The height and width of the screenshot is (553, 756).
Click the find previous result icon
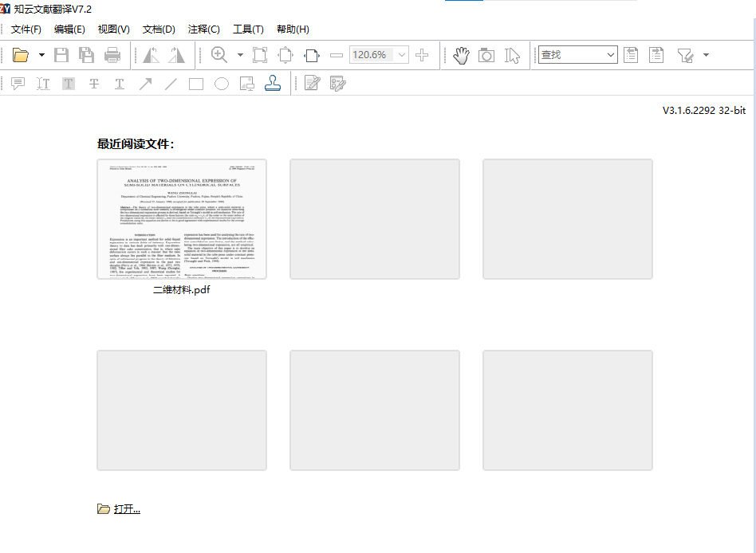click(x=631, y=55)
